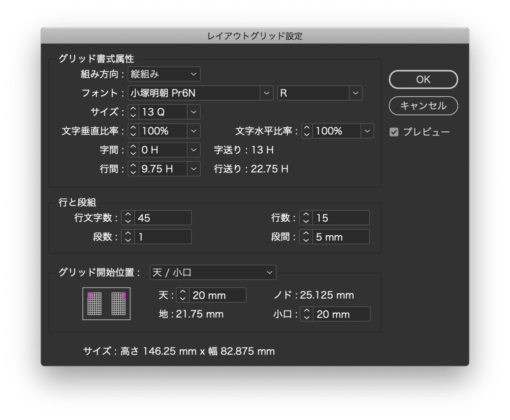
Task: Click the 字送り : 13 H readout
Action: pos(244,150)
